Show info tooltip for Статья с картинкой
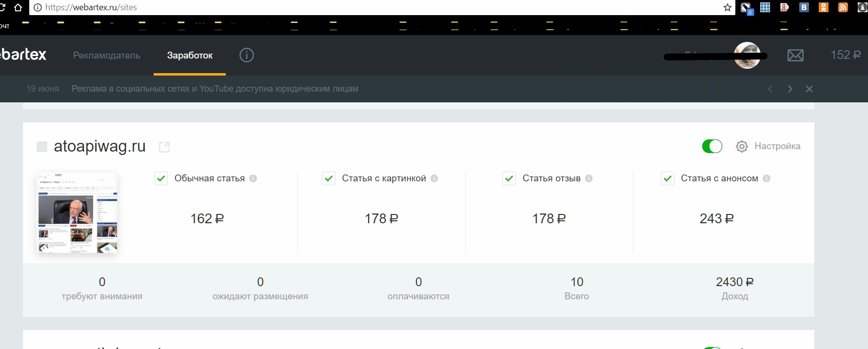The width and height of the screenshot is (868, 349). pos(434,178)
